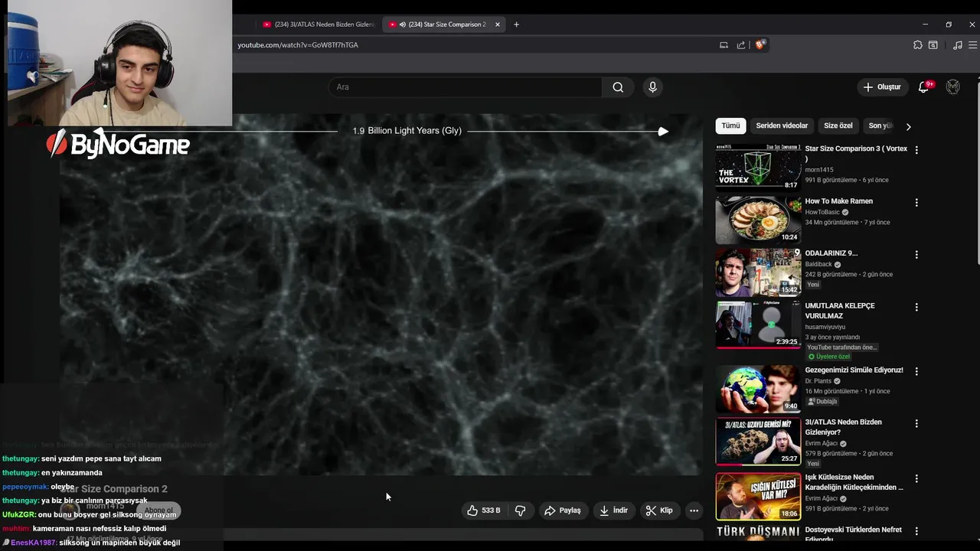This screenshot has width=980, height=551.
Task: Open the Brave hamburger main menu
Action: point(972,45)
